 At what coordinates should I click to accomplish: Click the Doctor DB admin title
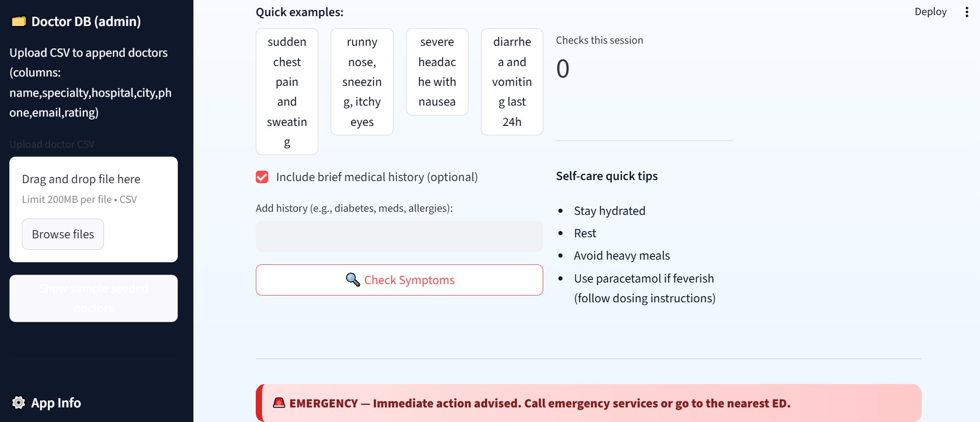[x=86, y=21]
